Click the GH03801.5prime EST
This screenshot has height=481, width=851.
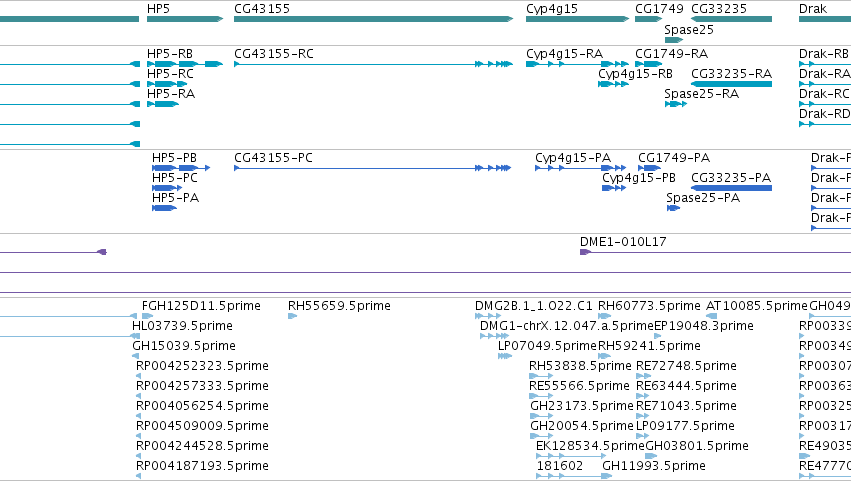click(x=651, y=457)
